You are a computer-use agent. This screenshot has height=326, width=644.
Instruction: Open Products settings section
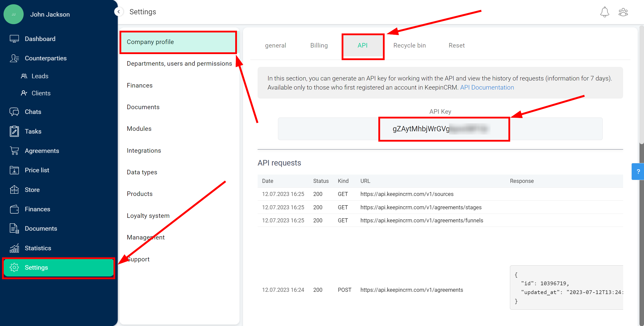[140, 194]
